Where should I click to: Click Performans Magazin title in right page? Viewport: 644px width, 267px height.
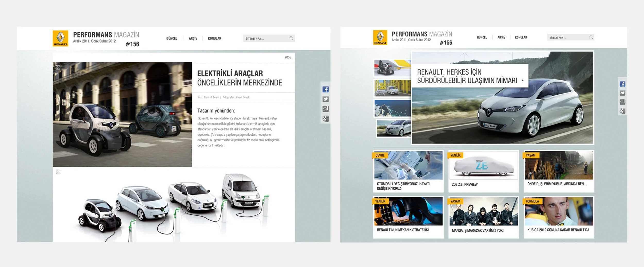click(422, 34)
